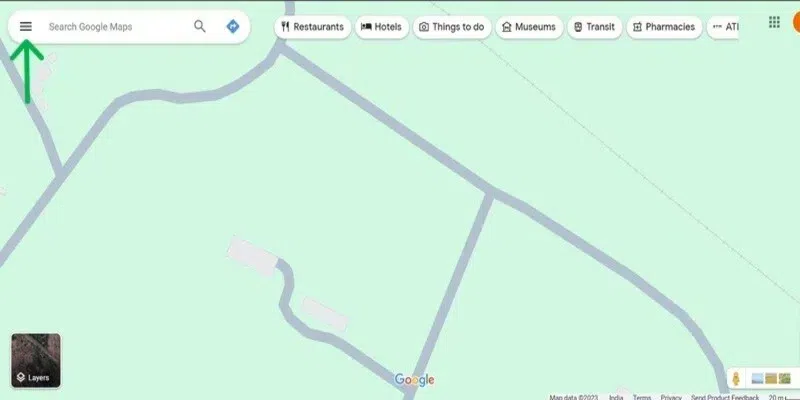Image resolution: width=800 pixels, height=400 pixels.
Task: Show Museums nearby
Action: pyautogui.click(x=529, y=27)
